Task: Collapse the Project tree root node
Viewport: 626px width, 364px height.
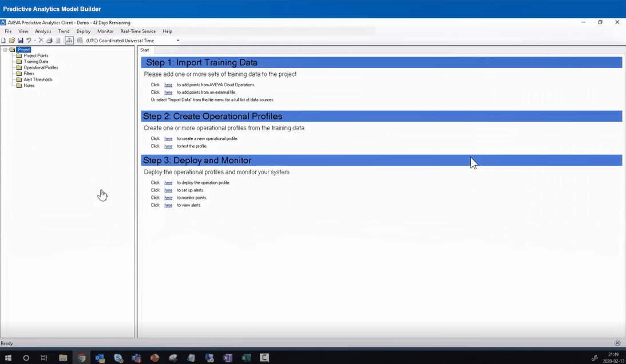Action: coord(5,50)
